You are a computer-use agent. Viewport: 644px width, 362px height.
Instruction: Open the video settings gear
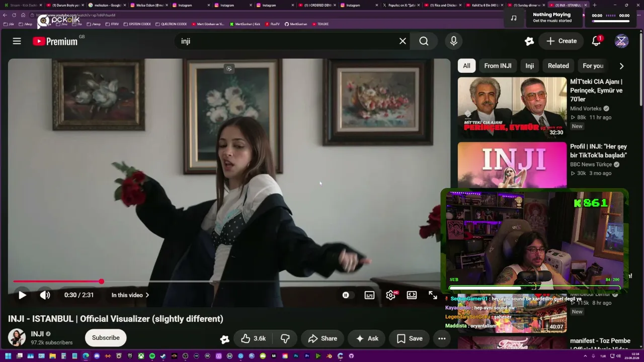pyautogui.click(x=391, y=295)
